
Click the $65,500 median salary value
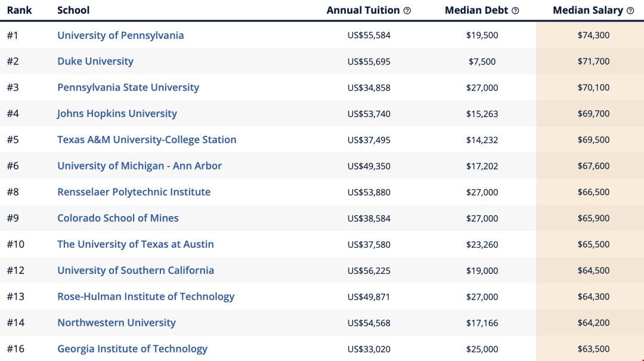click(x=593, y=244)
